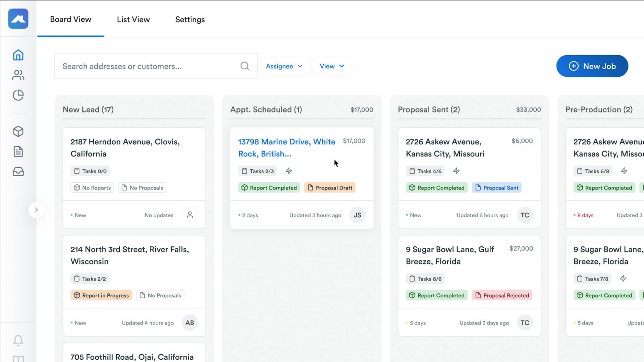Open the inbox tray icon in sidebar

(x=18, y=172)
